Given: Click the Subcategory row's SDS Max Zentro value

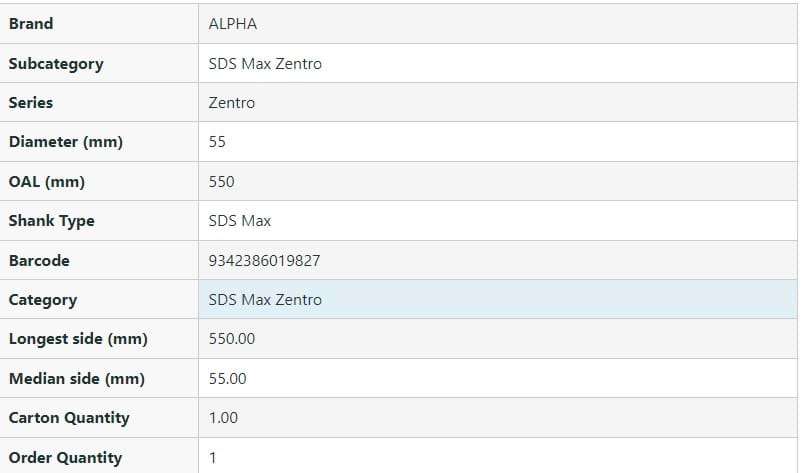Looking at the screenshot, I should tap(265, 64).
